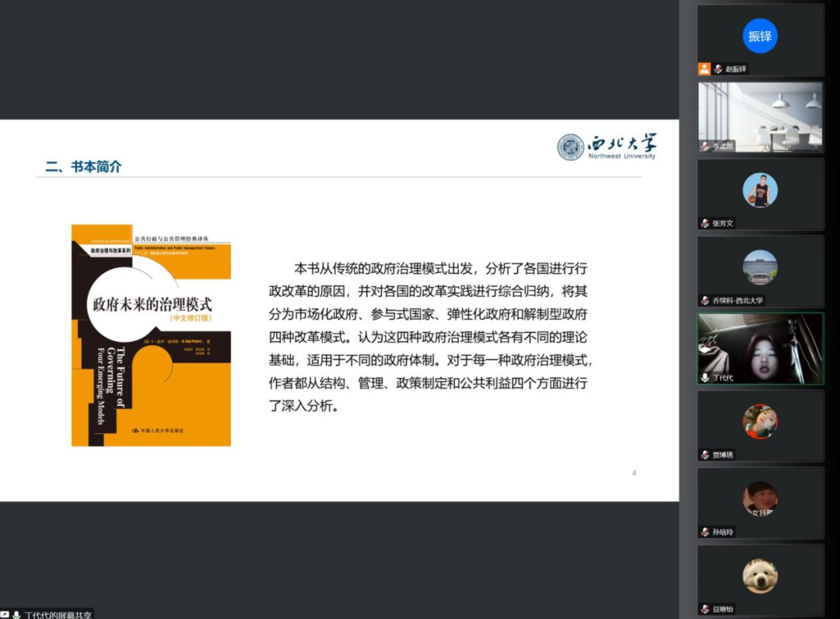The width and height of the screenshot is (840, 619).
Task: Click the Northwest University logo on the slide
Action: pos(607,146)
